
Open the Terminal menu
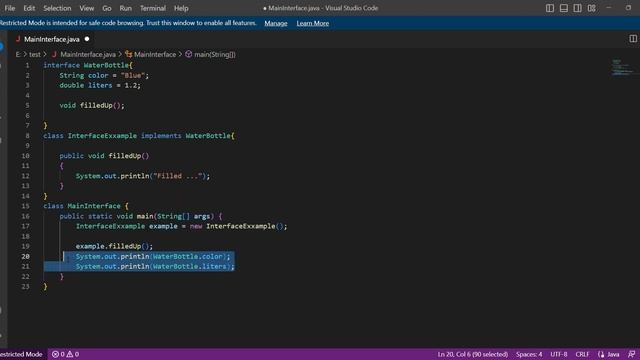[x=153, y=8]
